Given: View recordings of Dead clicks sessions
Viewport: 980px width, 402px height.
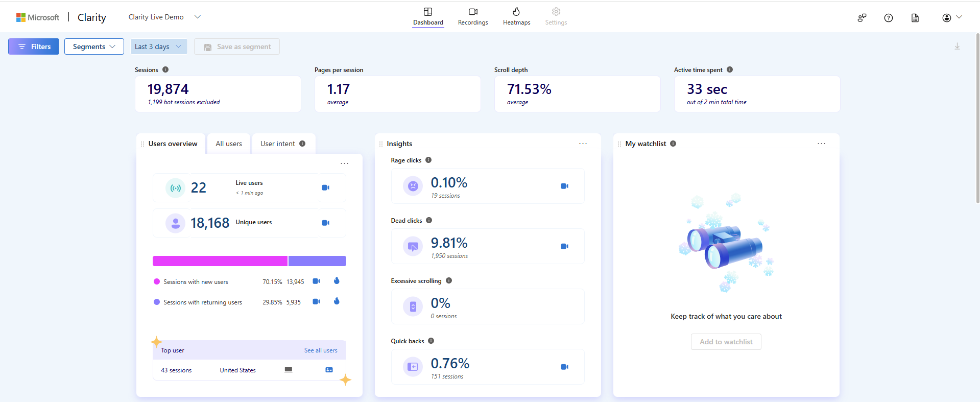Looking at the screenshot, I should pos(564,246).
